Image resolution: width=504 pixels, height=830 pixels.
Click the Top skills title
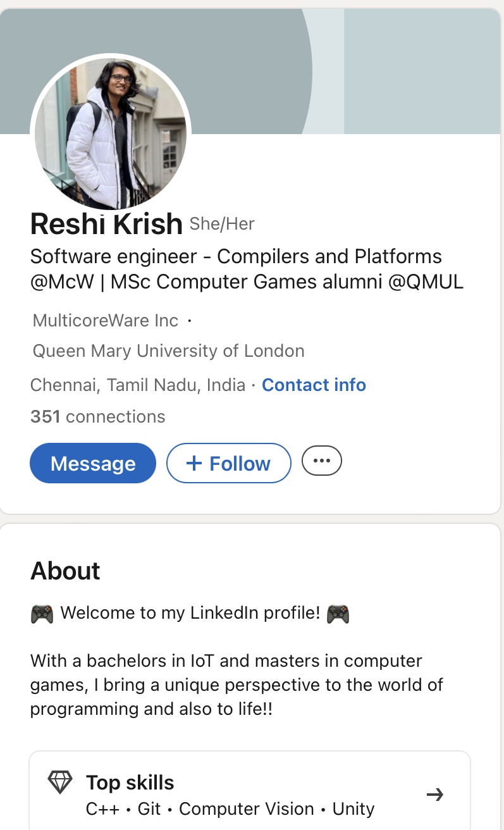[130, 783]
